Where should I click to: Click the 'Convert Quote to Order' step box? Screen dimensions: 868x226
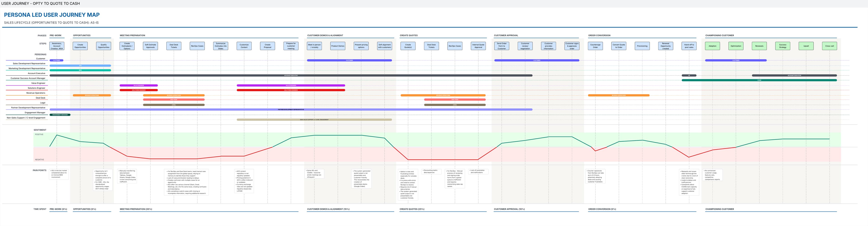(619, 46)
